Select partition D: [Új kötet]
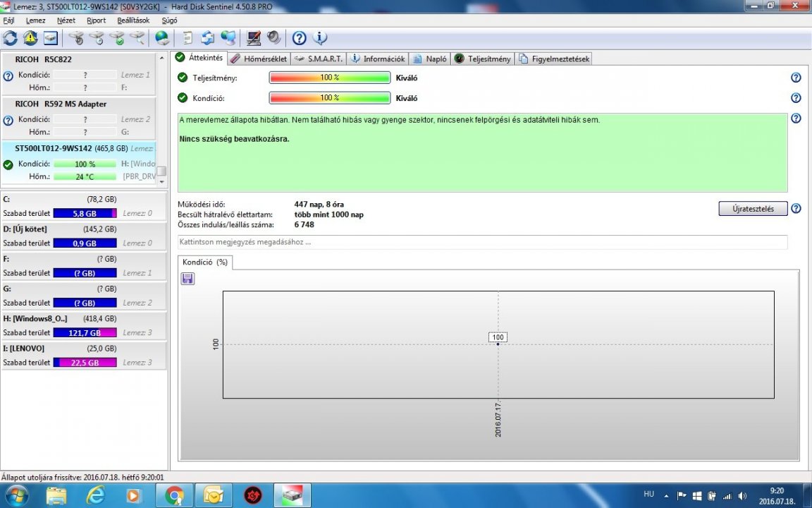This screenshot has width=812, height=508. (83, 236)
